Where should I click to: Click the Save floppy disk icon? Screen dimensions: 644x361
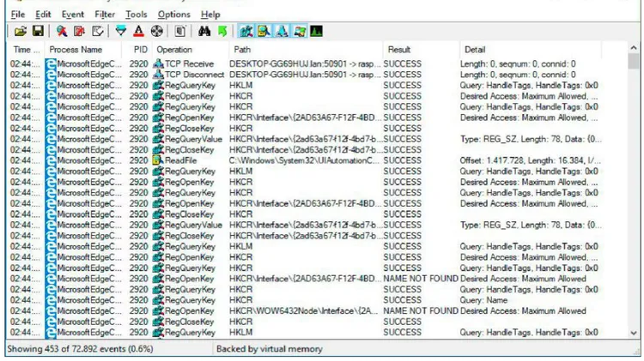pos(38,31)
